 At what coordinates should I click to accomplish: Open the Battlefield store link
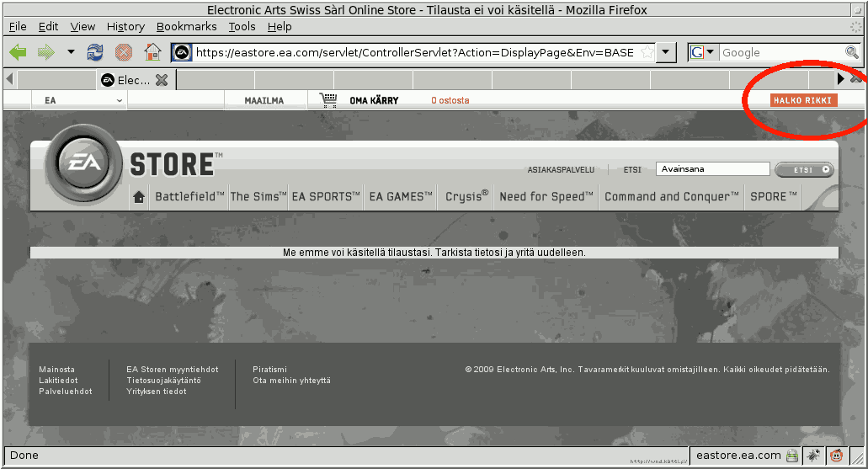189,197
